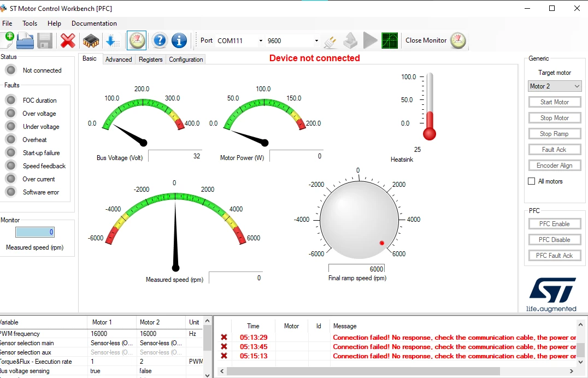Open the 9600 baud rate dropdown
Image resolution: width=588 pixels, height=378 pixels.
pos(293,40)
